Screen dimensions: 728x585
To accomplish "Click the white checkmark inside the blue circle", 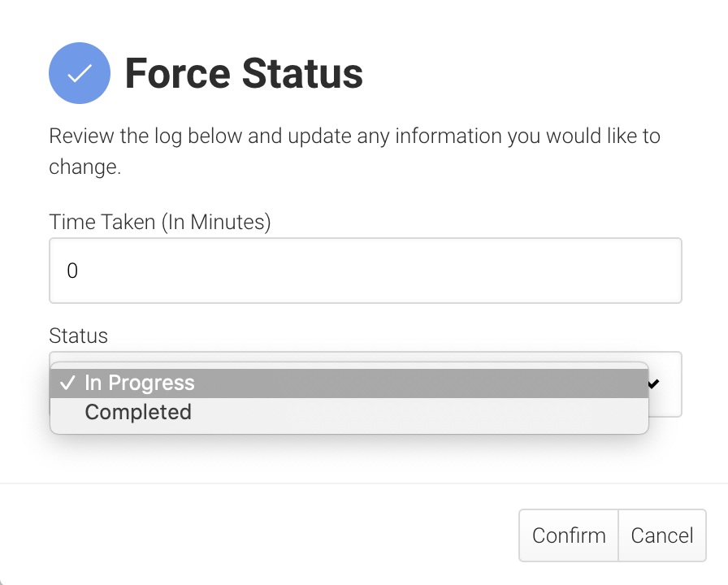I will coord(80,74).
